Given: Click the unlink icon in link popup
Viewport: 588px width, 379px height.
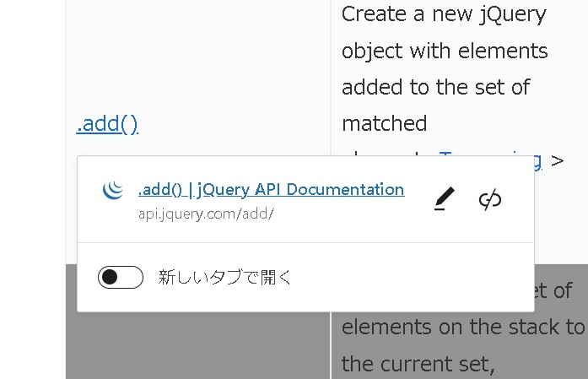Looking at the screenshot, I should (490, 199).
